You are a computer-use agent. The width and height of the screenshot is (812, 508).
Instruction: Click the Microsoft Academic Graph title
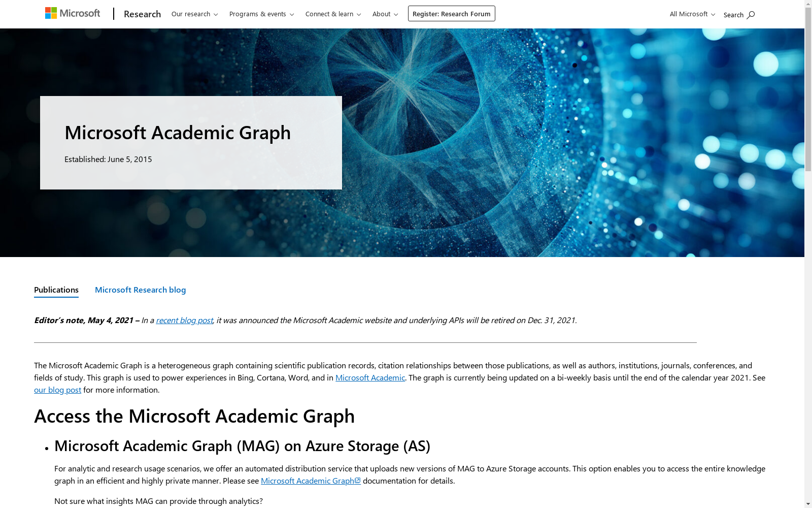click(x=178, y=132)
